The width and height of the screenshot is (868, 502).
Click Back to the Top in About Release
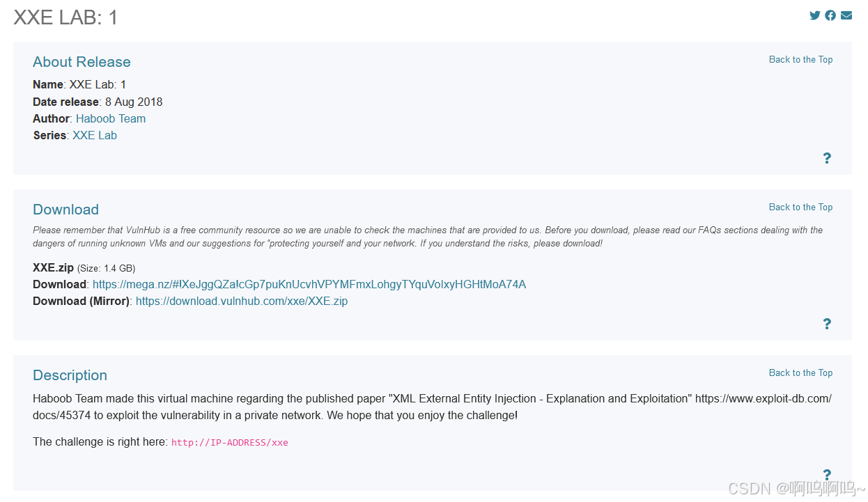point(800,59)
